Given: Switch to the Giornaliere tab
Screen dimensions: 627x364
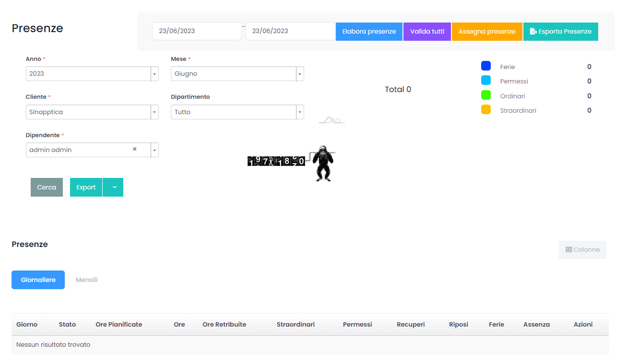Looking at the screenshot, I should click(38, 280).
